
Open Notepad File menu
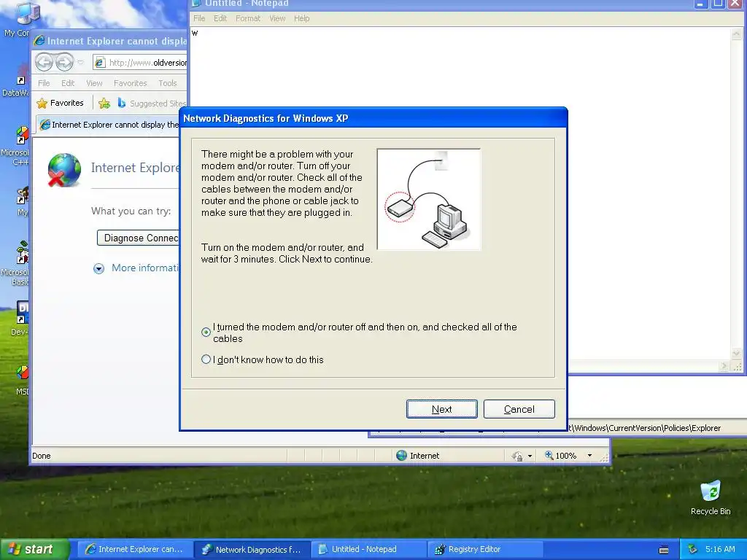pos(199,18)
